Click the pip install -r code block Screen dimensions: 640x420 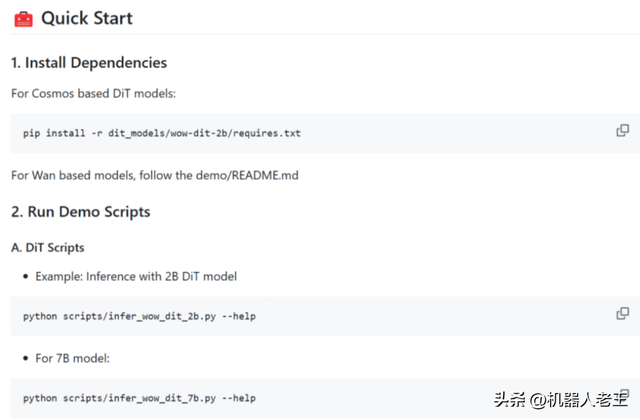click(300, 133)
